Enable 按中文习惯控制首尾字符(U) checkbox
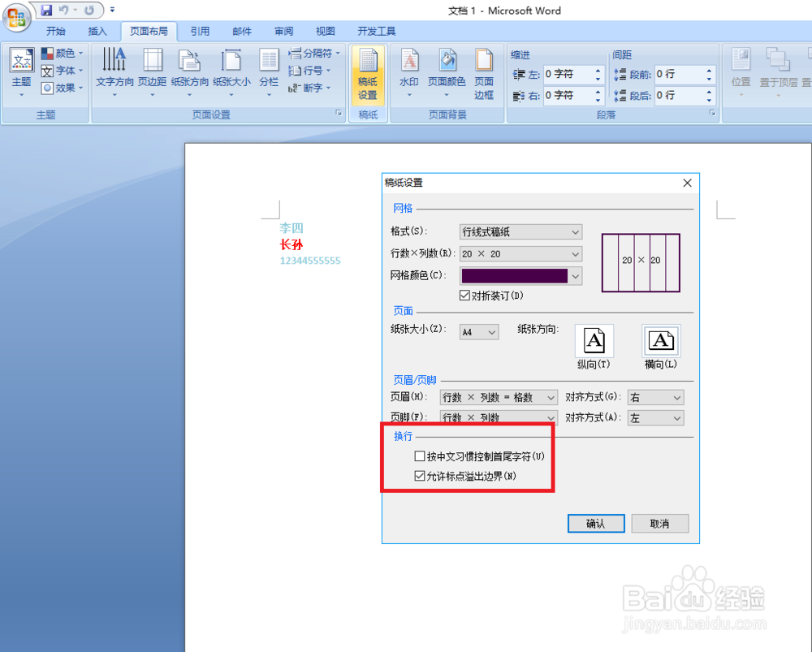The height and width of the screenshot is (652, 812). (x=480, y=456)
